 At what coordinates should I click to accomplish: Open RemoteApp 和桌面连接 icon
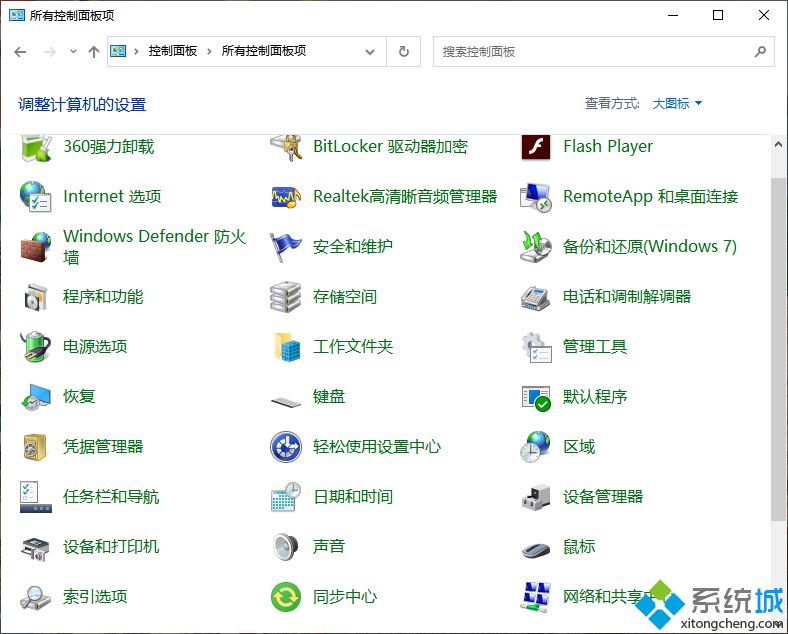point(536,197)
